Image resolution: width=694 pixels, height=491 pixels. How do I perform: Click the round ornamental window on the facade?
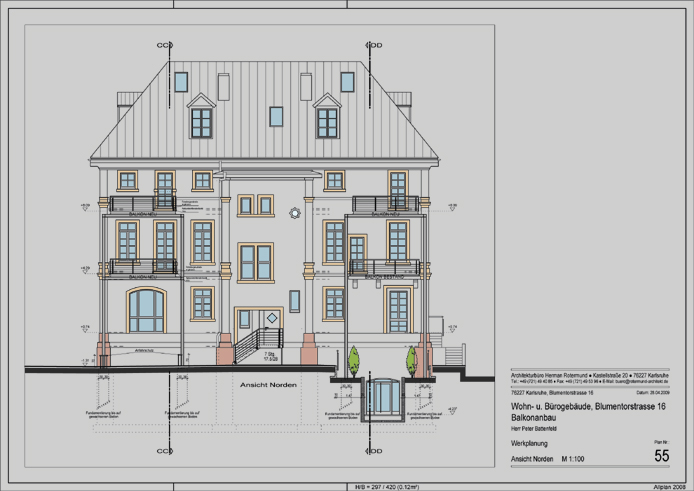click(294, 212)
